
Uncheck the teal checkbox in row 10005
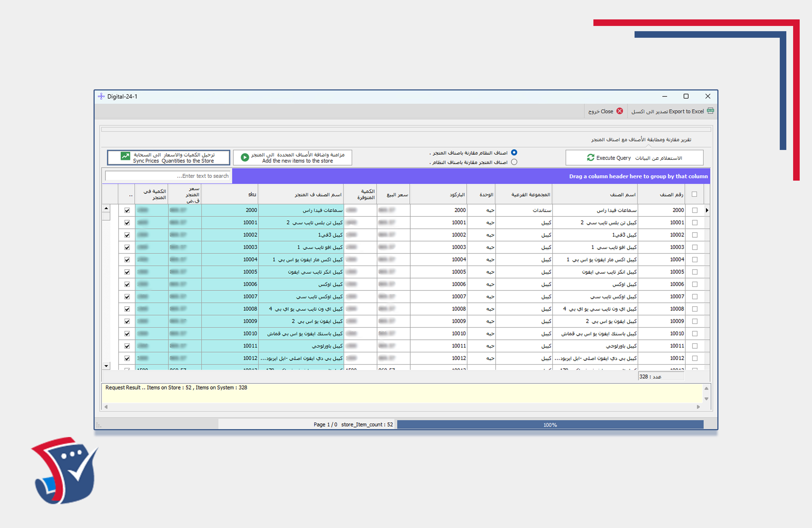click(x=127, y=272)
